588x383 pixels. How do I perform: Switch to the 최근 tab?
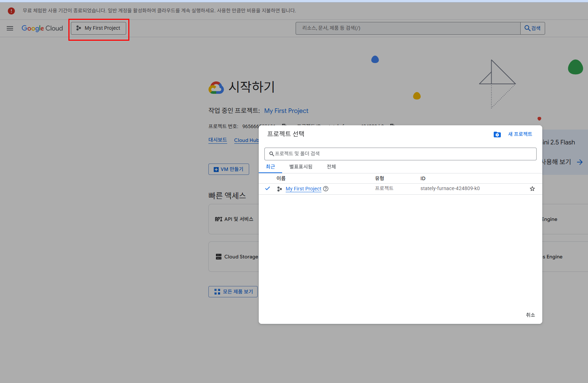pyautogui.click(x=270, y=167)
